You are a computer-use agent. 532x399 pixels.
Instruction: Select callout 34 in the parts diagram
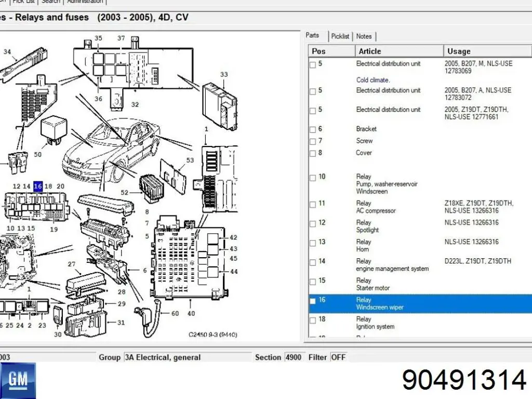click(x=7, y=52)
